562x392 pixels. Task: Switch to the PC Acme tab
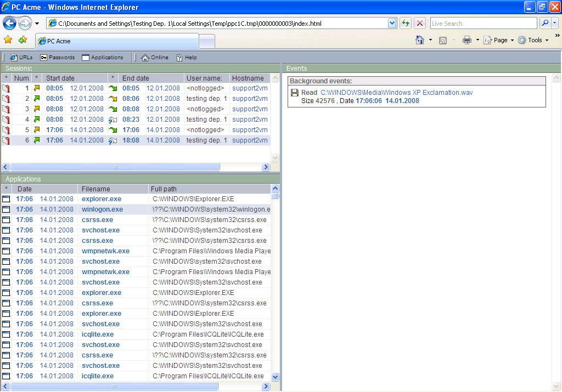pyautogui.click(x=115, y=41)
